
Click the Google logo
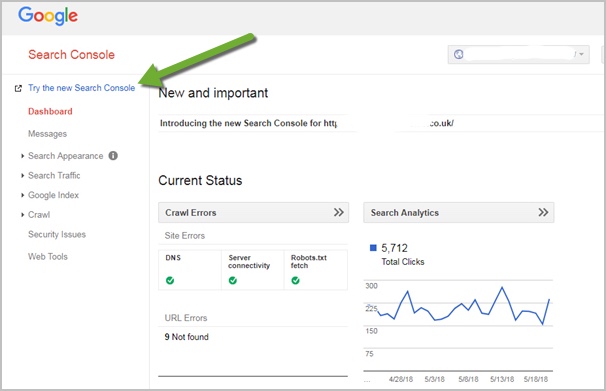click(48, 16)
